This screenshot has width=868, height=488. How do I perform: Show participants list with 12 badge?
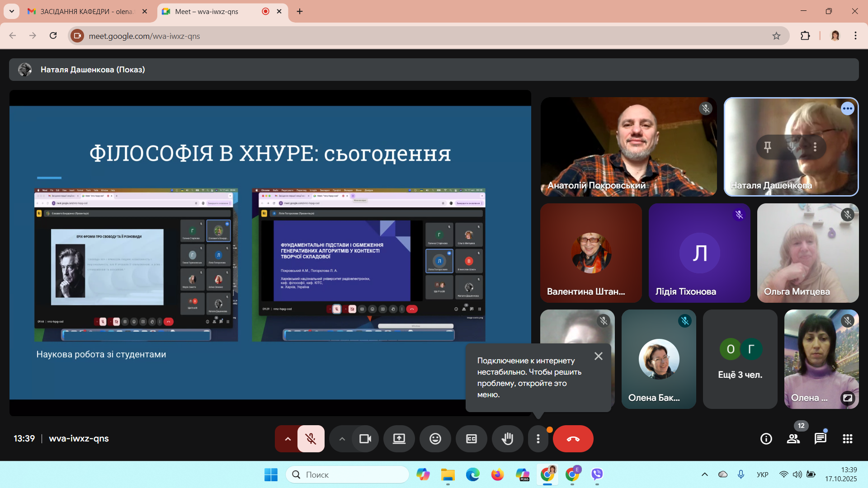pos(793,439)
